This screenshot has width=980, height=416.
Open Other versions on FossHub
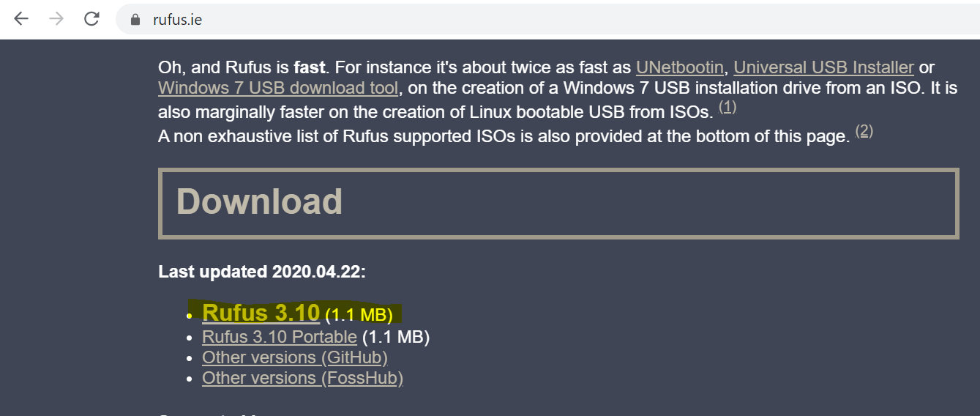pos(302,379)
